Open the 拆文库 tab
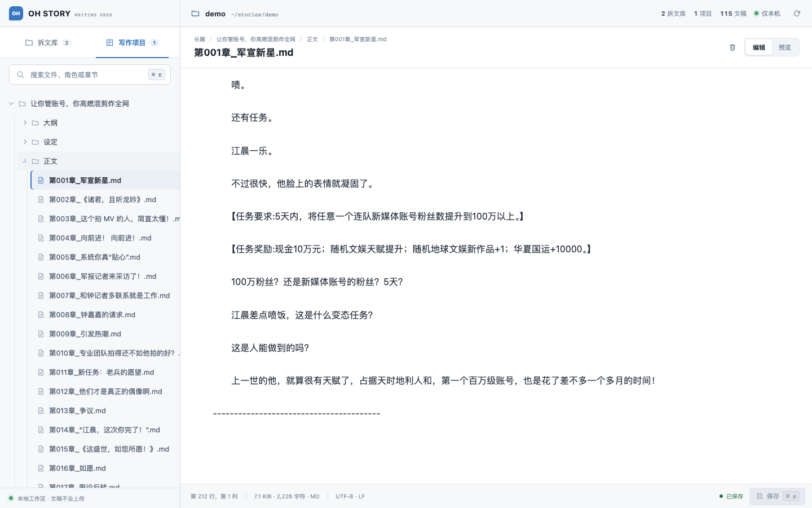 click(48, 42)
